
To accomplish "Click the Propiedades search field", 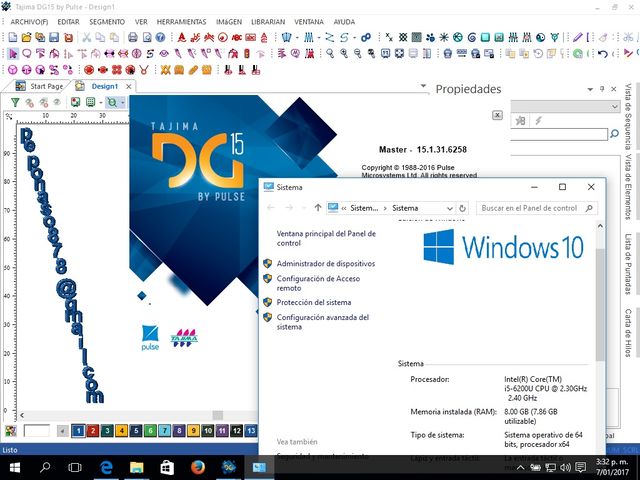I will [559, 134].
